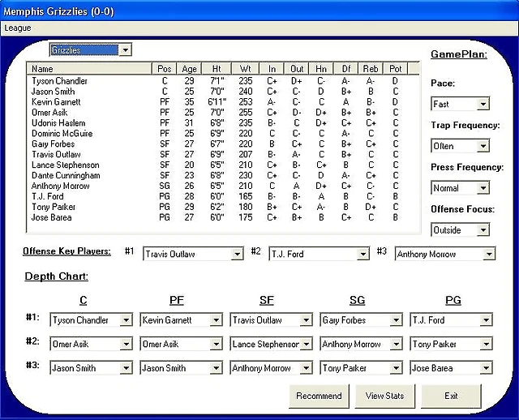Select Omer Asik row in roster list
Viewport: 519px width, 420px height.
click(222, 113)
